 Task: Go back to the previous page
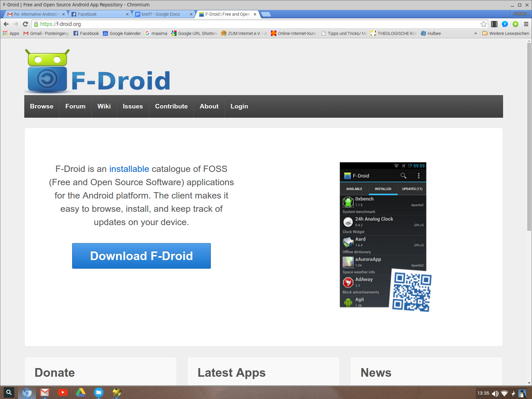pos(6,24)
